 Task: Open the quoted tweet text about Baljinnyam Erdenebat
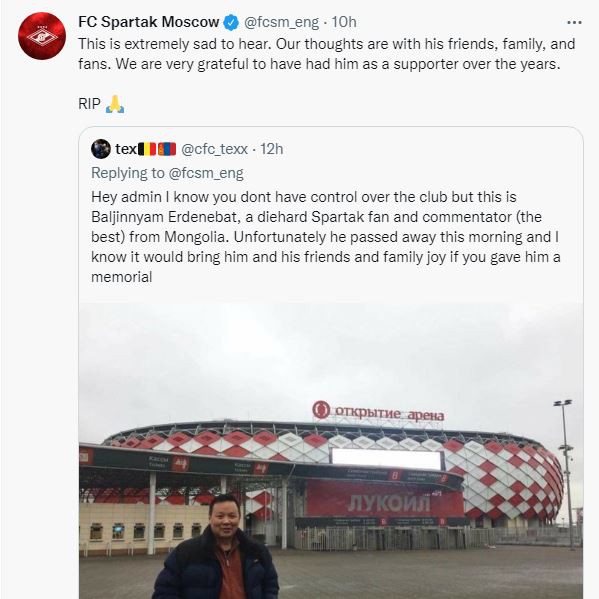tap(325, 237)
